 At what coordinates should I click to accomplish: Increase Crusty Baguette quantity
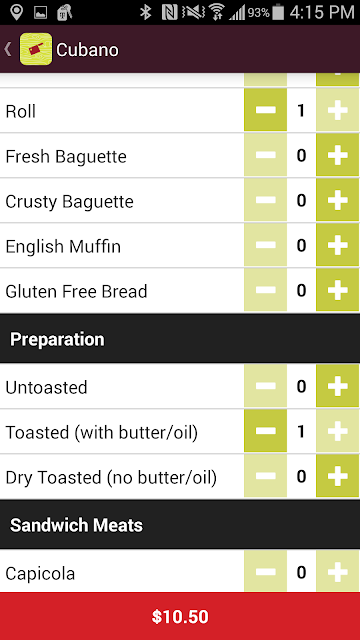click(x=338, y=200)
